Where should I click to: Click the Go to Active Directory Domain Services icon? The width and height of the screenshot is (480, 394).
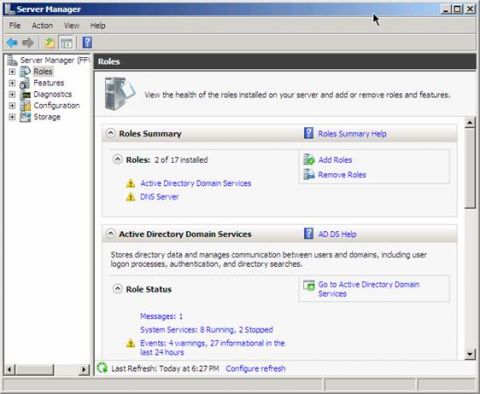click(309, 285)
